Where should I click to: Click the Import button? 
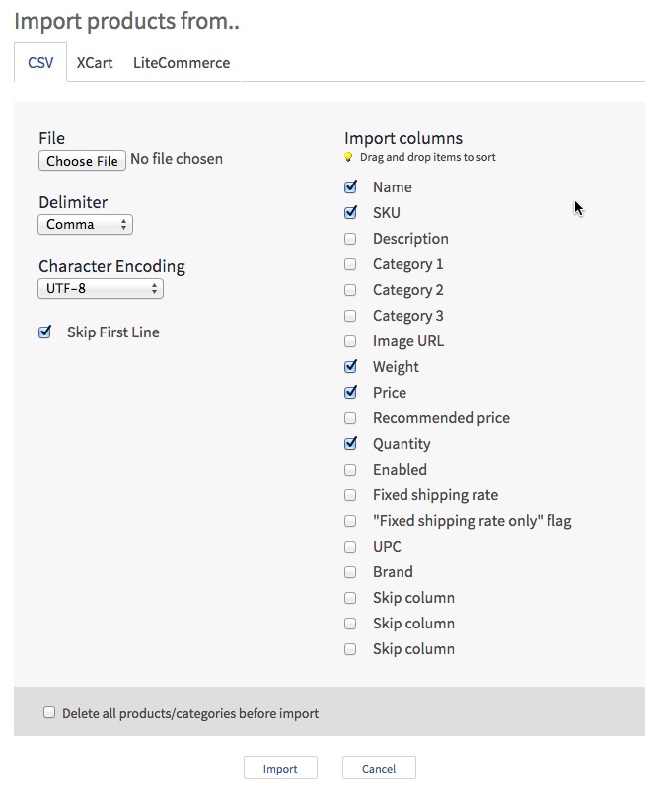[x=281, y=768]
